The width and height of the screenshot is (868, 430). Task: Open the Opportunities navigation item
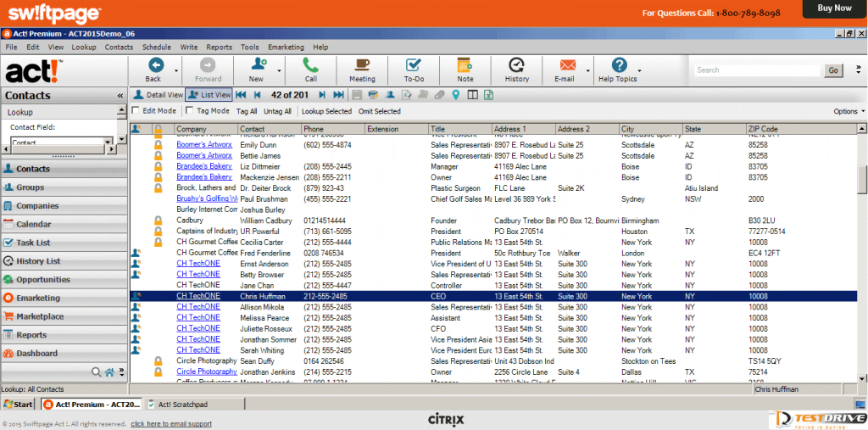tap(64, 280)
